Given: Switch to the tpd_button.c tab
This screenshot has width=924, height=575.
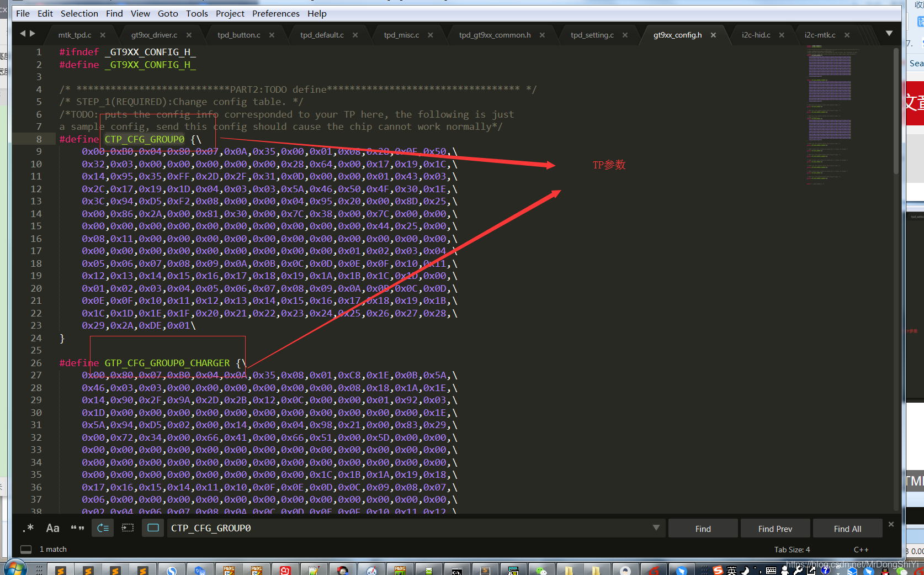Looking at the screenshot, I should [x=239, y=35].
